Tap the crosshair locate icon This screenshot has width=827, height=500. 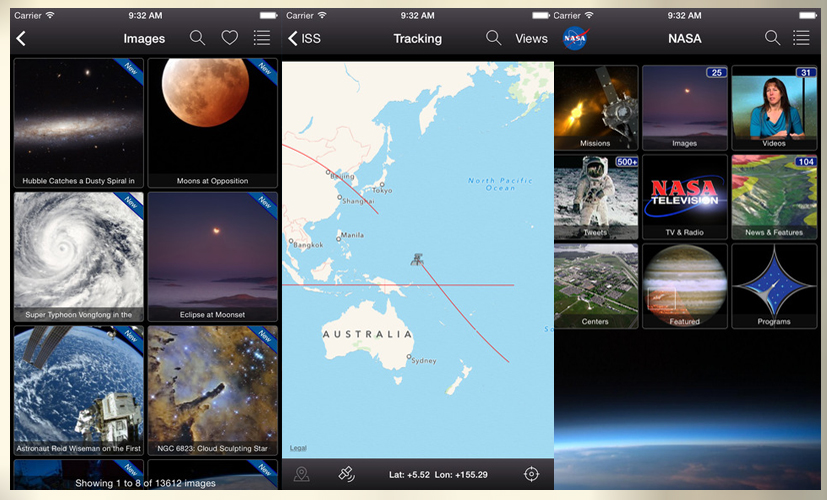(x=531, y=474)
